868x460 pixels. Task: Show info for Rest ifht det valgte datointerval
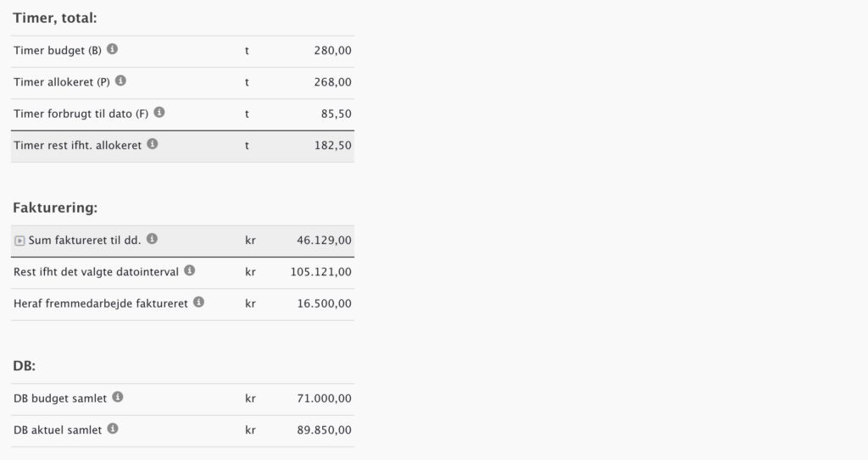pyautogui.click(x=190, y=271)
